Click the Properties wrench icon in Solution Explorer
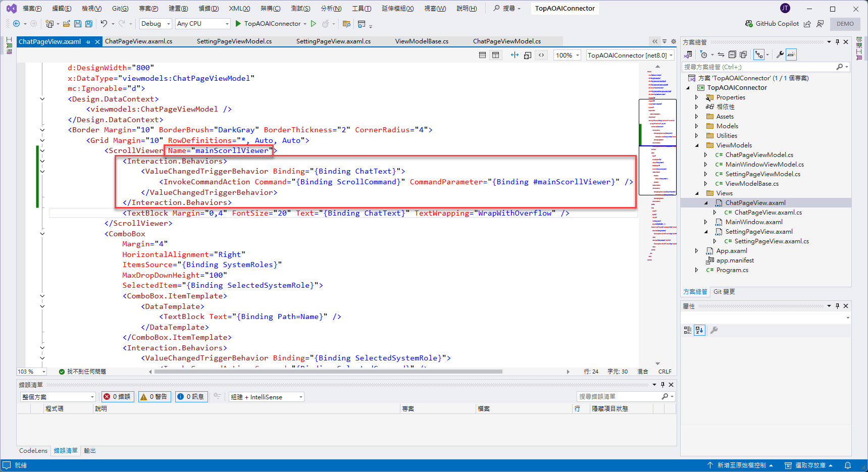Screen dimensions: 868x472 780,55
